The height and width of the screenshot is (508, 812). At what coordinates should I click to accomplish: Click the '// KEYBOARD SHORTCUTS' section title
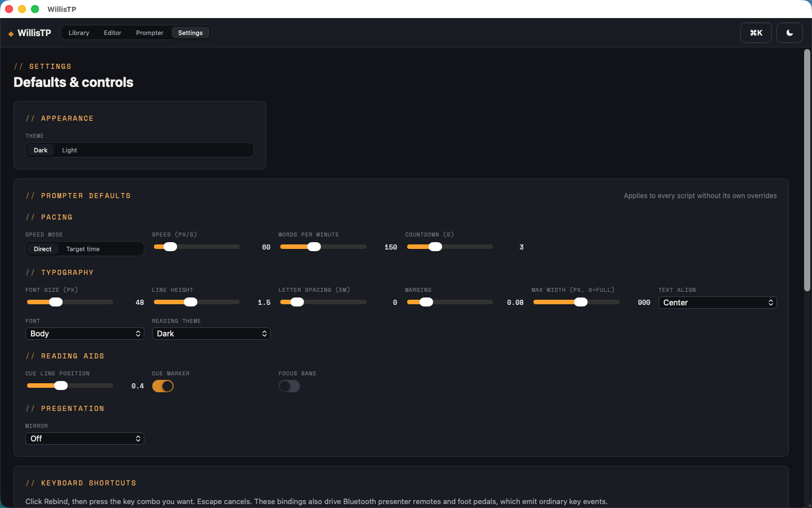point(81,483)
